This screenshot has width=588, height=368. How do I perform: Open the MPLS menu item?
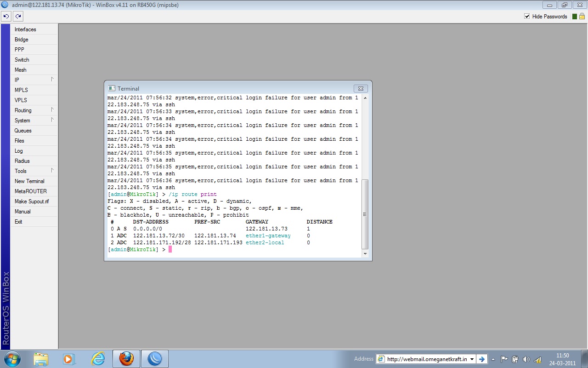(34, 90)
